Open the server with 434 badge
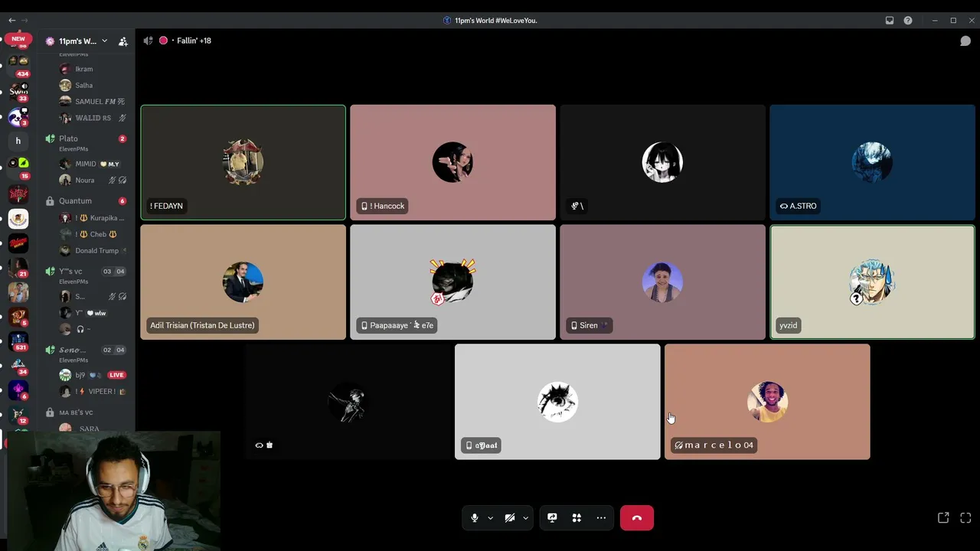The width and height of the screenshot is (980, 551). click(x=18, y=64)
